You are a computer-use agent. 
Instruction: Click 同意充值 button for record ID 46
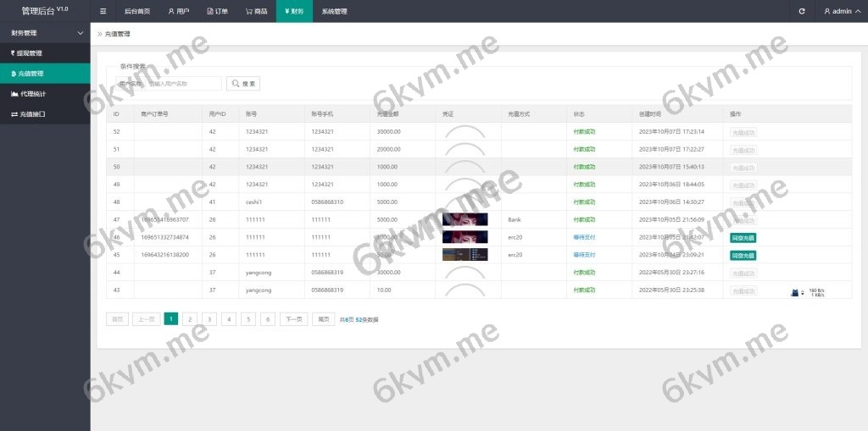click(x=743, y=238)
